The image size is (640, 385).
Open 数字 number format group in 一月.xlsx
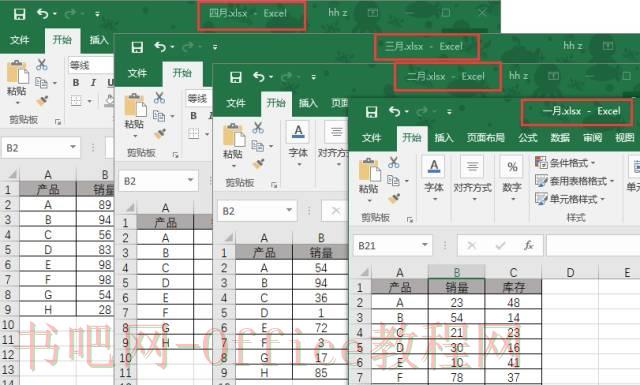click(512, 179)
